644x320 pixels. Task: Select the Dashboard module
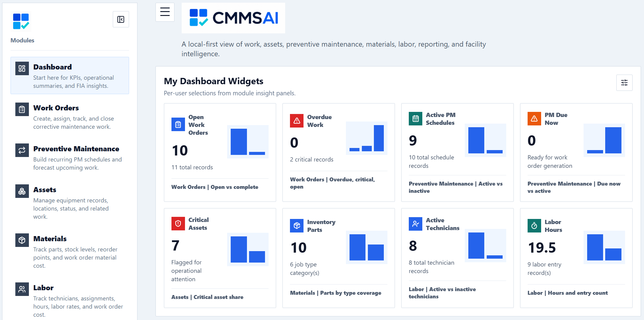pos(70,75)
